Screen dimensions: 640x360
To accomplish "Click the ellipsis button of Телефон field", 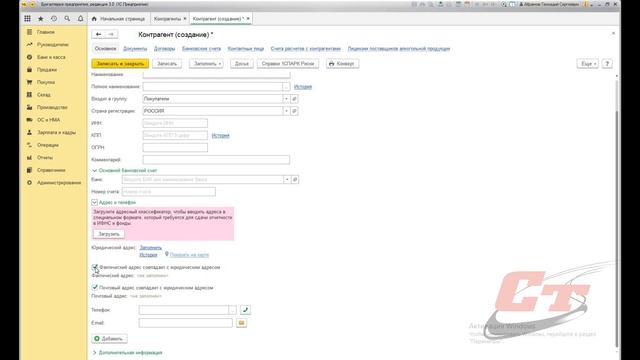I will [233, 310].
